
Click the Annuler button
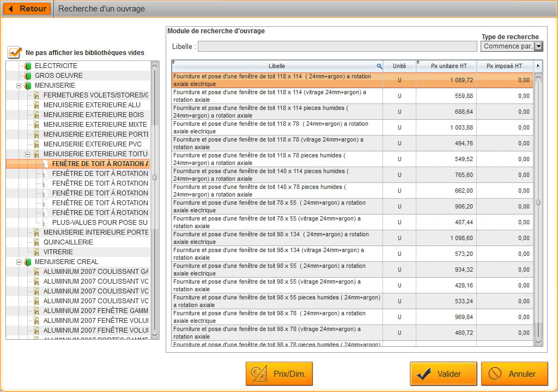(514, 374)
